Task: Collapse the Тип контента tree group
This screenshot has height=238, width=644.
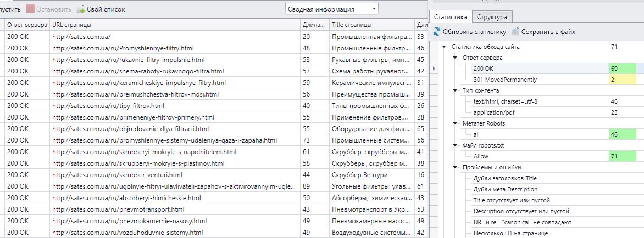Action: click(x=455, y=90)
